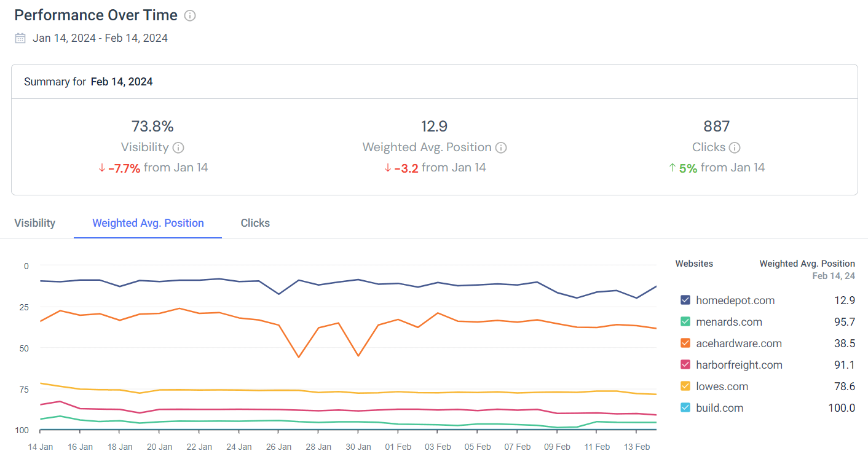
Task: Click the 30 Jan label on x-axis
Action: [x=358, y=447]
